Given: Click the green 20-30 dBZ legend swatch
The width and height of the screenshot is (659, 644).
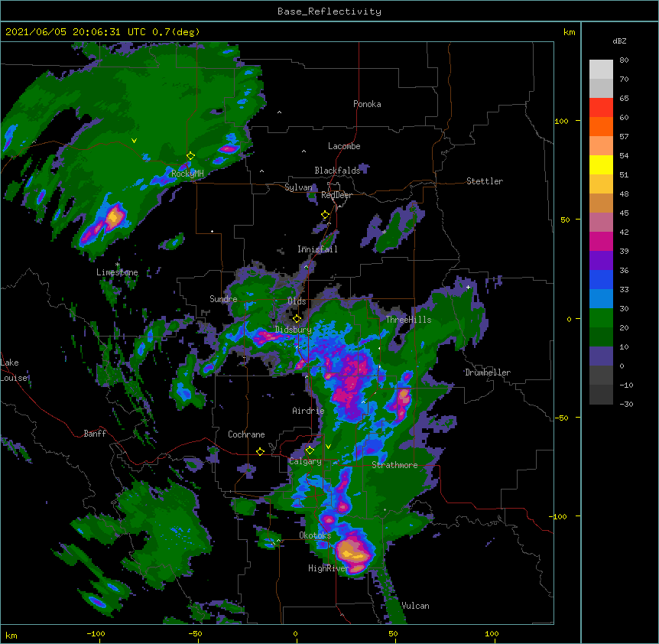Looking at the screenshot, I should point(601,318).
